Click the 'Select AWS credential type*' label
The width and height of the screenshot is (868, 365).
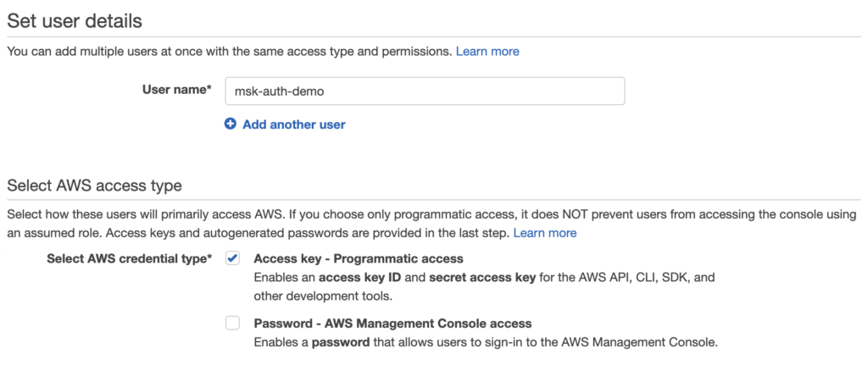tap(129, 258)
